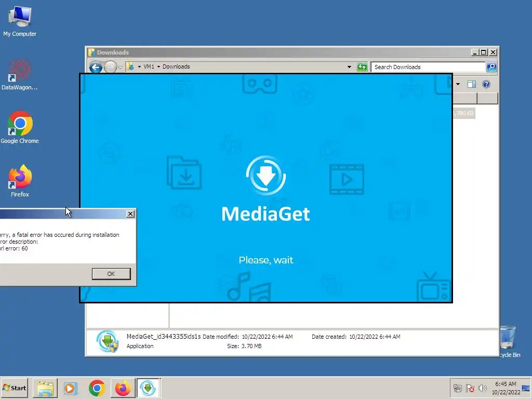Open DataWagon desktop shortcut
Viewport: 532px width, 399px height.
click(x=19, y=75)
